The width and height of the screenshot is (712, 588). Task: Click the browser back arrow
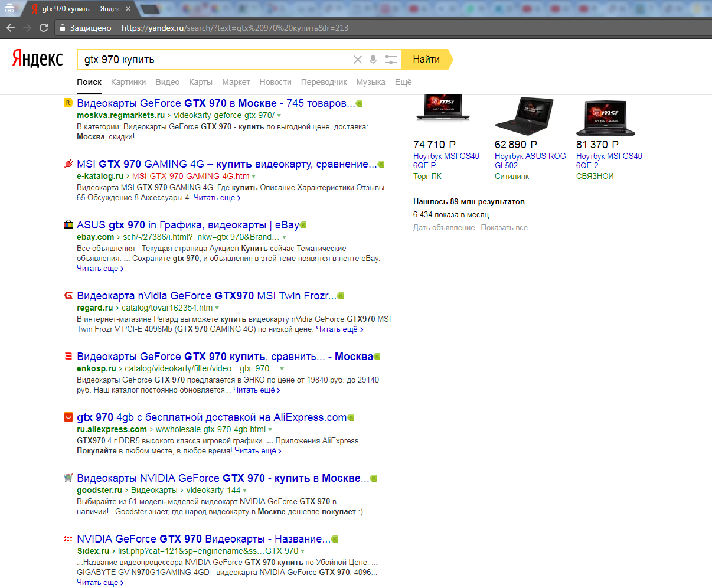click(x=11, y=28)
